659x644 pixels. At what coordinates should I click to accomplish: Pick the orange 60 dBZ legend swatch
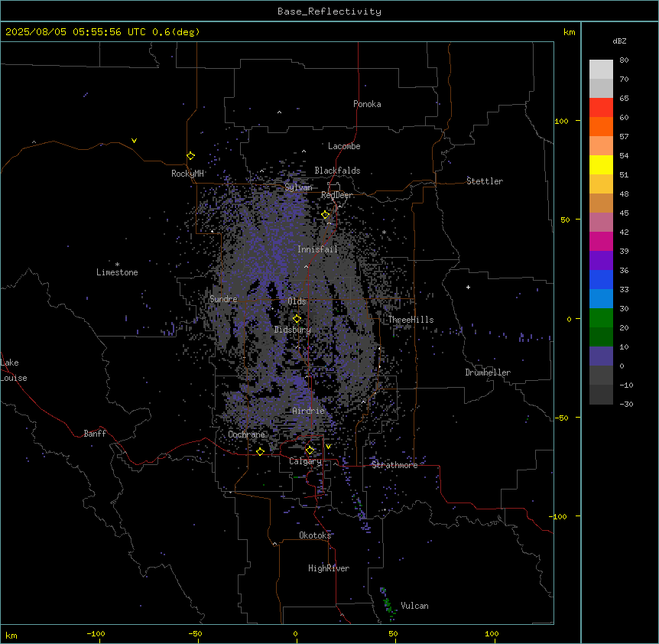(601, 126)
